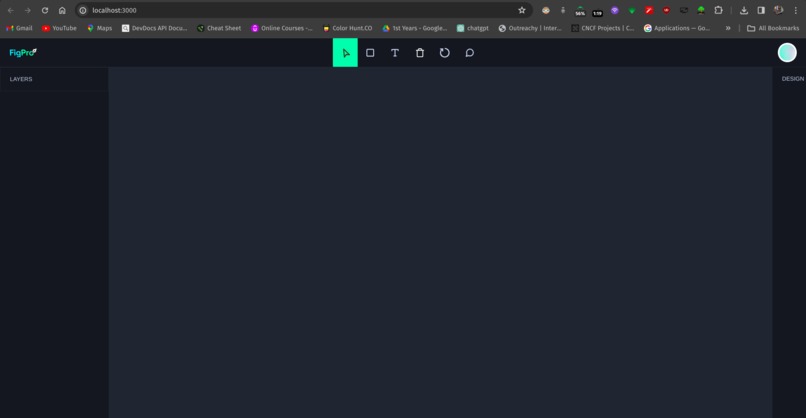This screenshot has height=418, width=806.
Task: Open the Applications — Go... bookmark
Action: (x=677, y=28)
